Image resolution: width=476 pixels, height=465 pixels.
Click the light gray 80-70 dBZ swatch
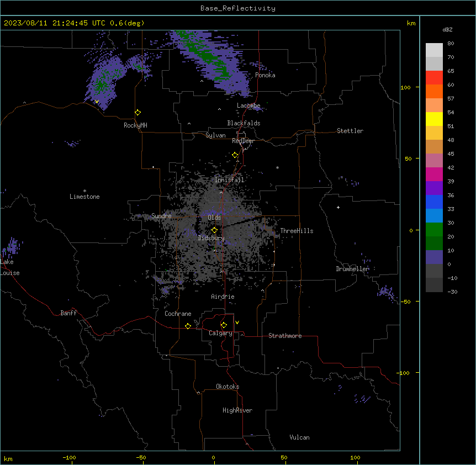click(434, 50)
